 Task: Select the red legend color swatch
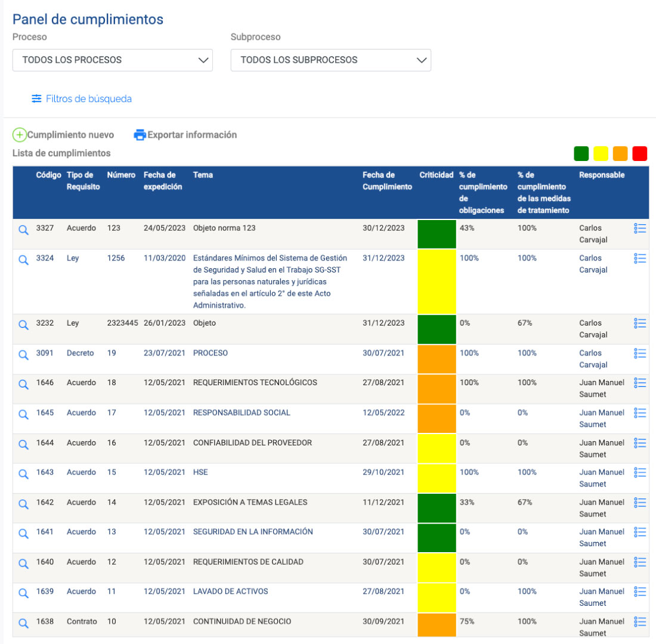[x=639, y=154]
